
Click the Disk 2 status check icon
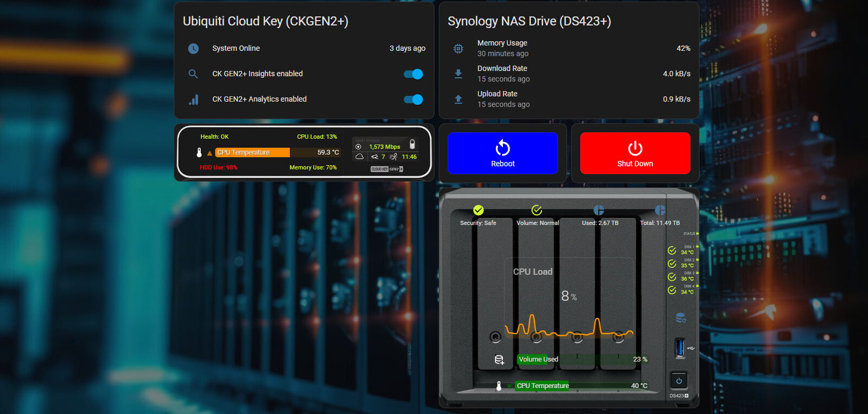pos(672,263)
